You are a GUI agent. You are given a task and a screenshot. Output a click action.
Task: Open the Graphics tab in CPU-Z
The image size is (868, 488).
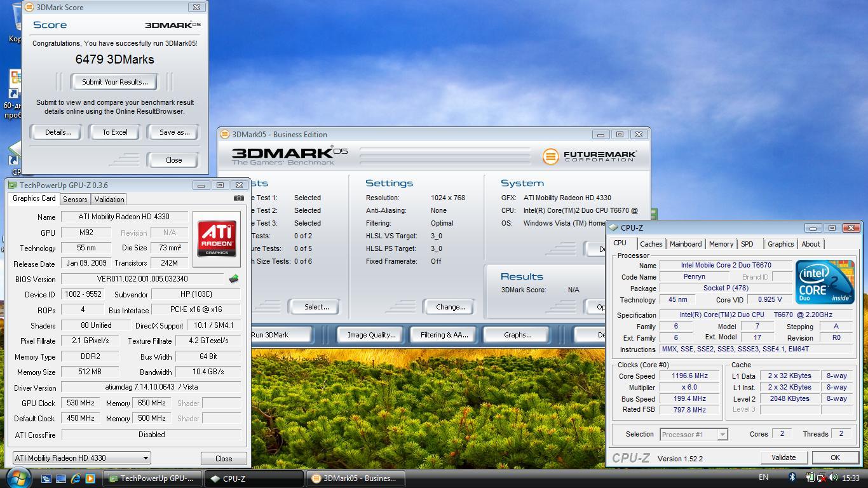781,244
